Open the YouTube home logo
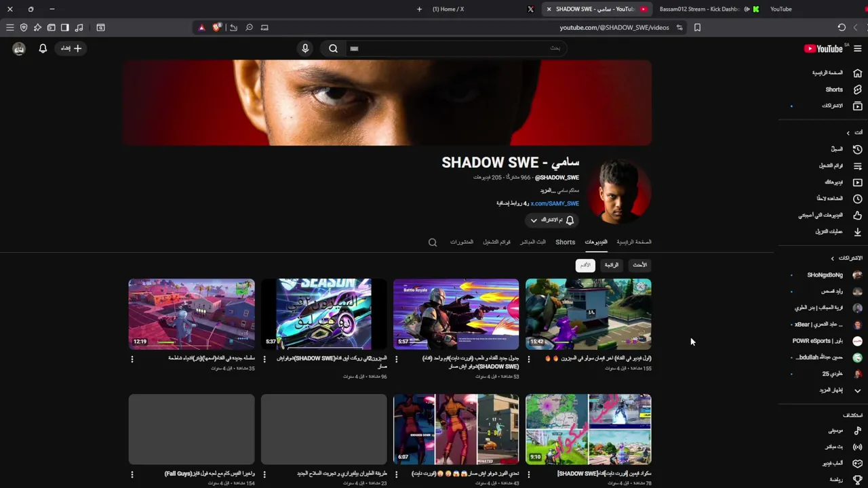The width and height of the screenshot is (868, 488). (x=823, y=49)
